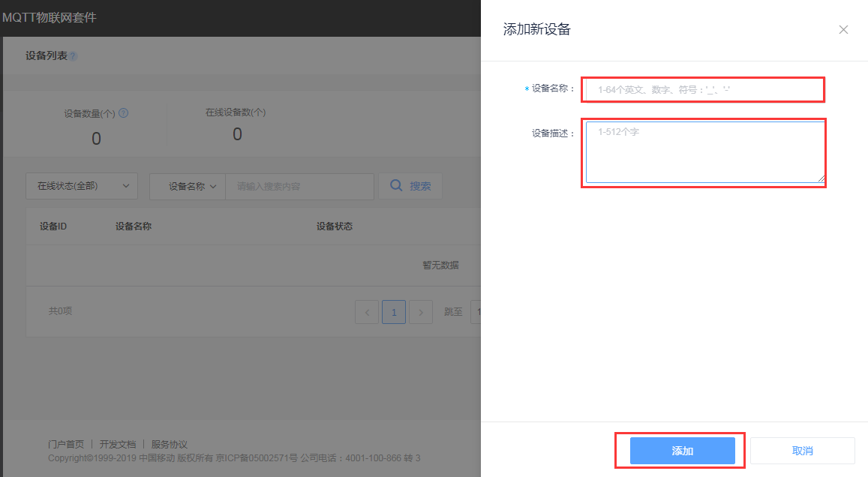Click the 添加 button

click(682, 451)
